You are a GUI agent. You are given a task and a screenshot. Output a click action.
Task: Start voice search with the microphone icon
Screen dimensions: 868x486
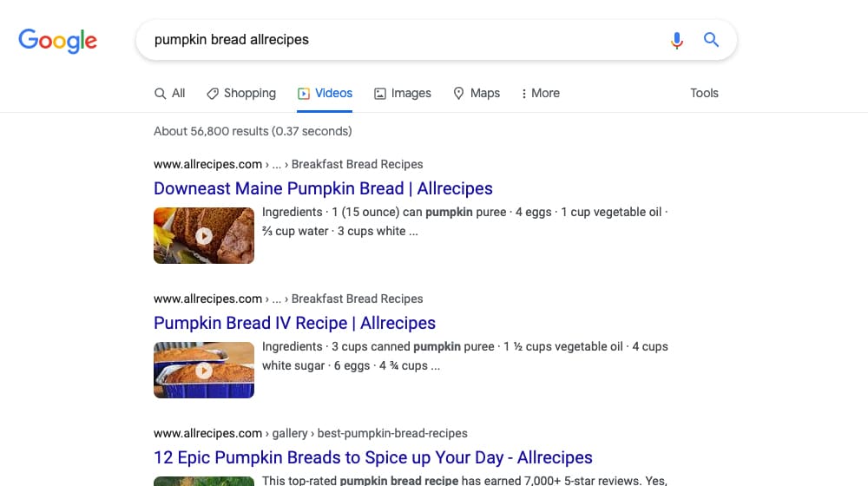(x=677, y=40)
